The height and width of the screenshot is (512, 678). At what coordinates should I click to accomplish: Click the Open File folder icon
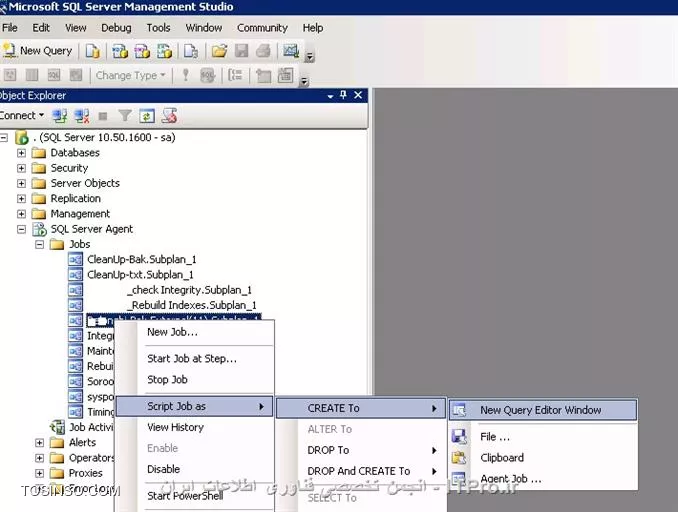coord(219,51)
